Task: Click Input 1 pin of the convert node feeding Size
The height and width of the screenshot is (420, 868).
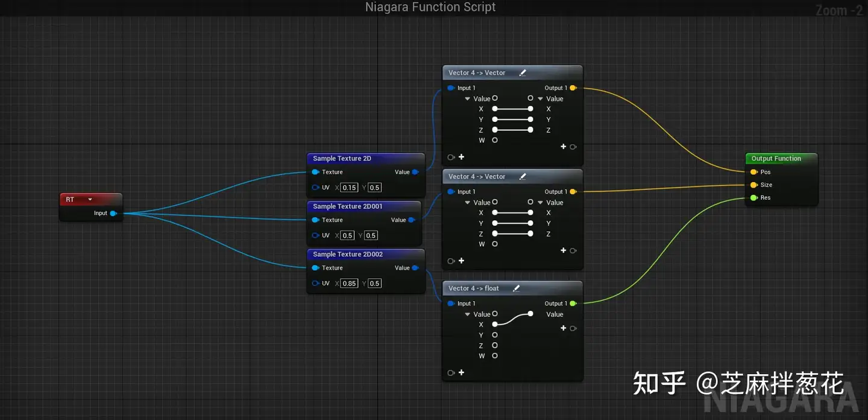Action: pos(451,192)
